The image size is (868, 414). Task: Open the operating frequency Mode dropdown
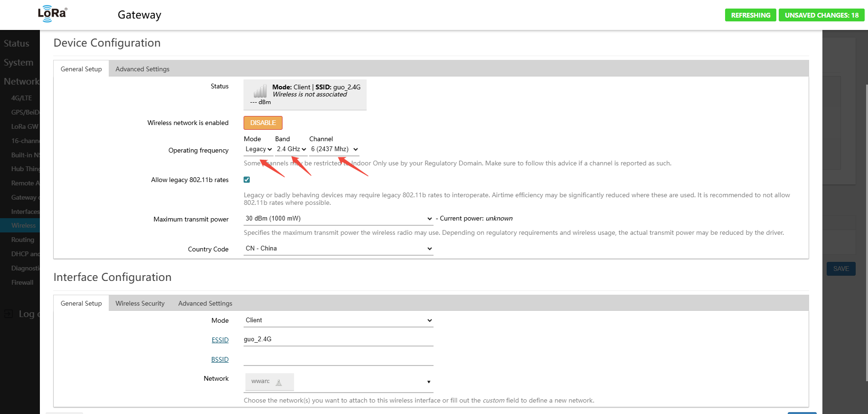pyautogui.click(x=258, y=149)
